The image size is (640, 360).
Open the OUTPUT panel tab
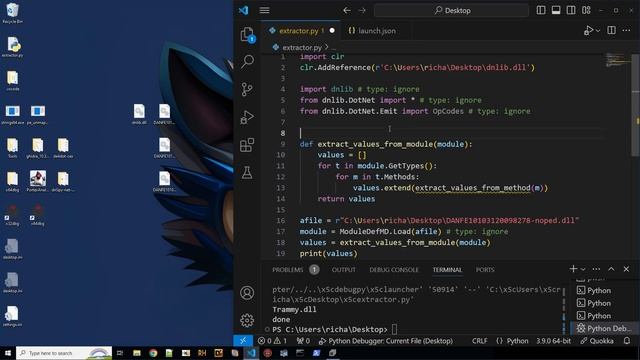[x=344, y=270]
